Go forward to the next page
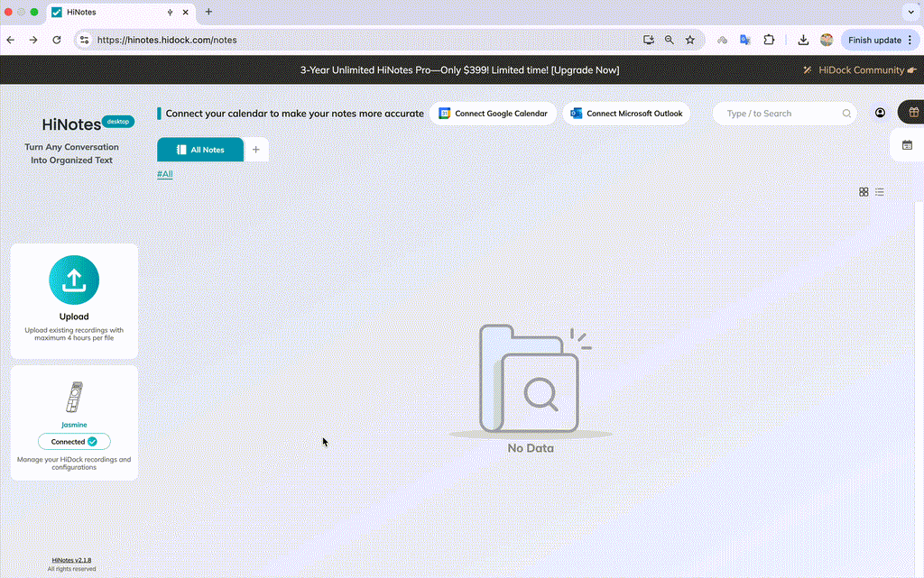This screenshot has height=578, width=924. (x=33, y=40)
